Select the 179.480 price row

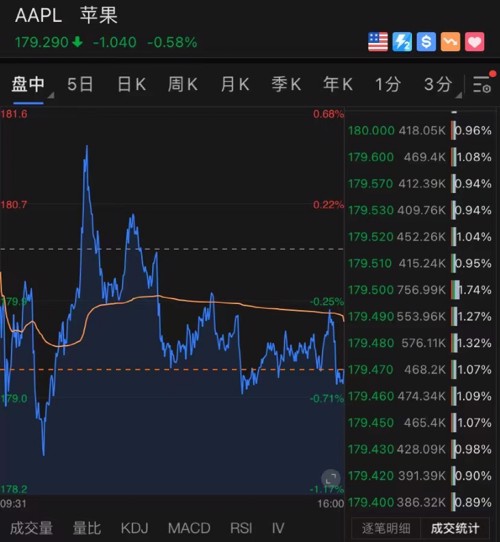tap(420, 343)
